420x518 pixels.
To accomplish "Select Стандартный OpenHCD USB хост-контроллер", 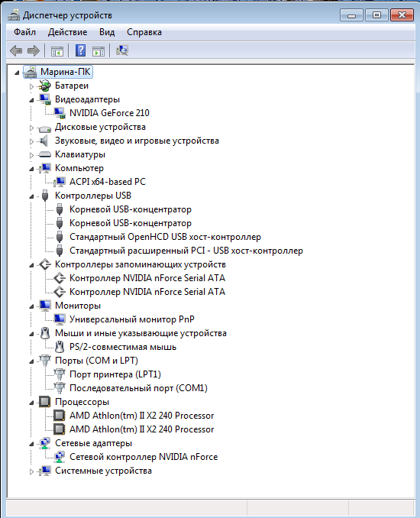I will 166,237.
